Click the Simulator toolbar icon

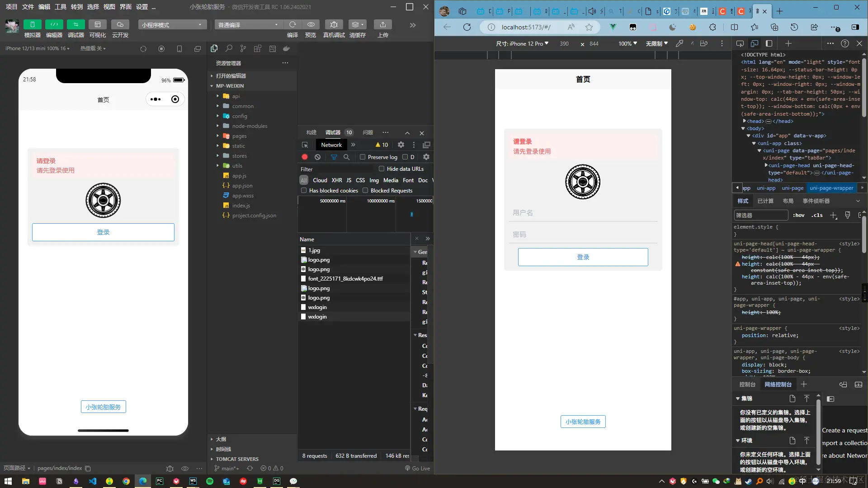(x=32, y=24)
